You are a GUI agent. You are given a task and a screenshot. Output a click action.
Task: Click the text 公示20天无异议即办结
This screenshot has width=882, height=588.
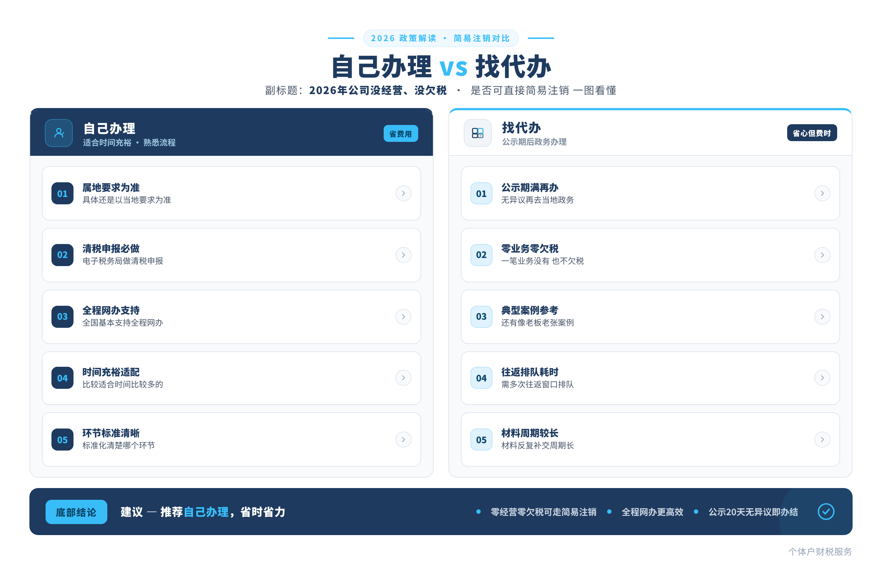753,512
